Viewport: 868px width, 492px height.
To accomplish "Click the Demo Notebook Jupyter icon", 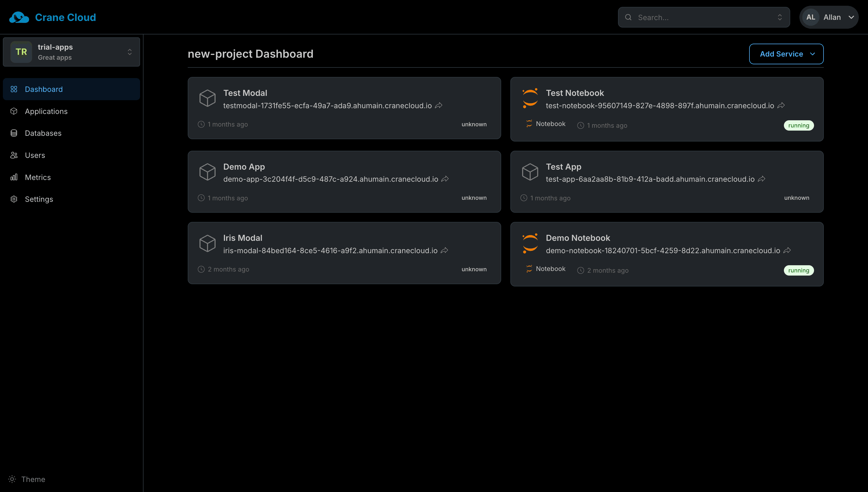I will 530,243.
